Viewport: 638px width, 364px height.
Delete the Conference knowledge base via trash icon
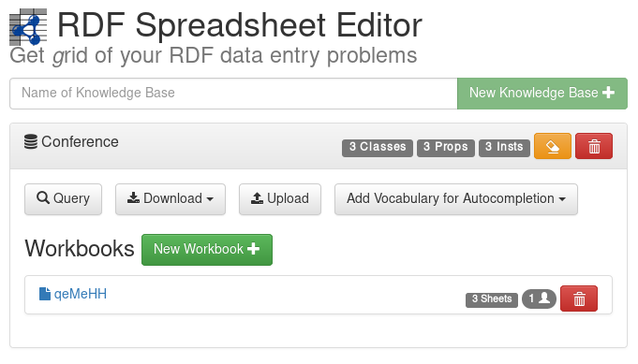[594, 146]
